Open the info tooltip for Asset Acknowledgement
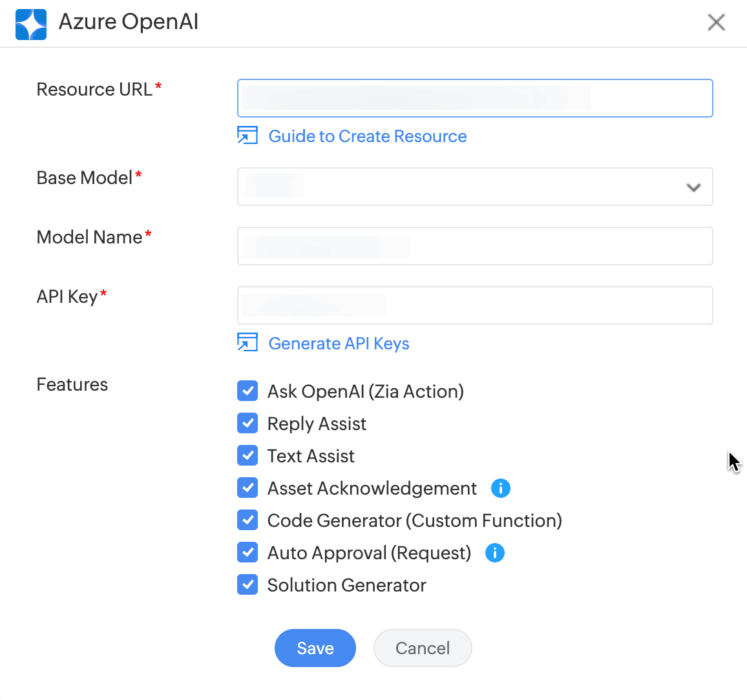 pos(500,488)
